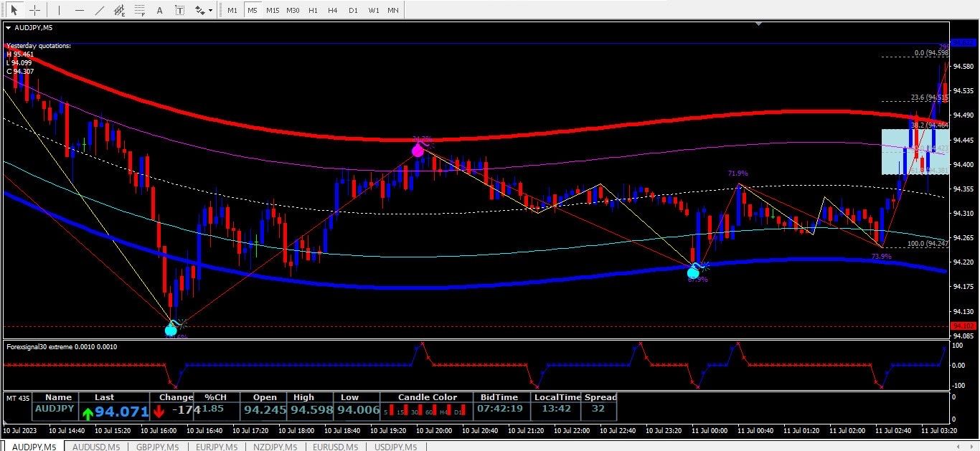
Task: Toggle the M15 timeframe button
Action: pos(273,10)
